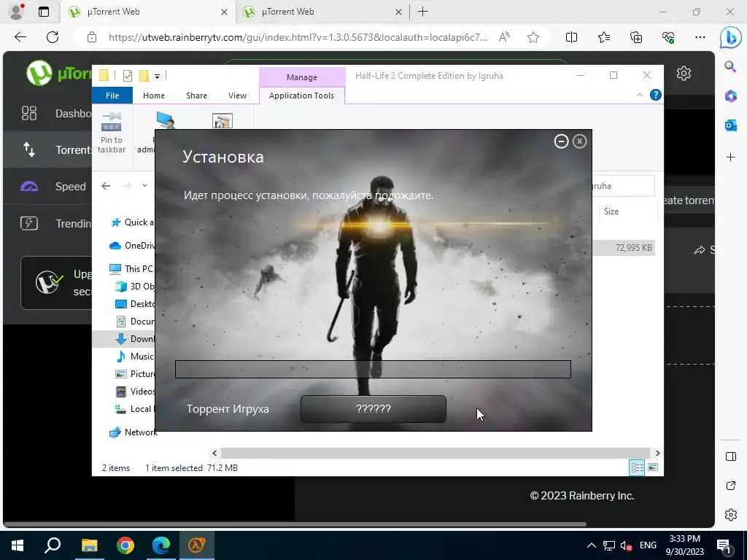Select Network in the navigation pane
The width and height of the screenshot is (747, 560).
click(133, 432)
